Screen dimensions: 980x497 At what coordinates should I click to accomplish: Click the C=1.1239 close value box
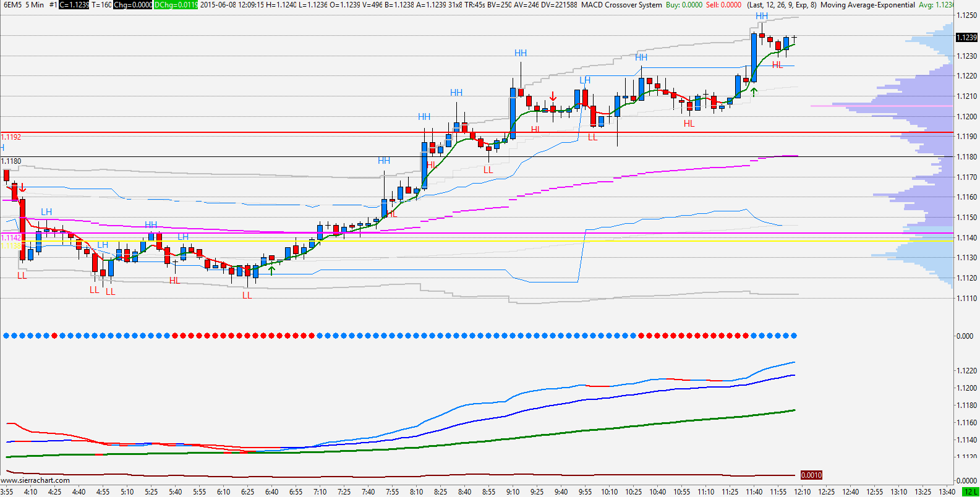74,5
